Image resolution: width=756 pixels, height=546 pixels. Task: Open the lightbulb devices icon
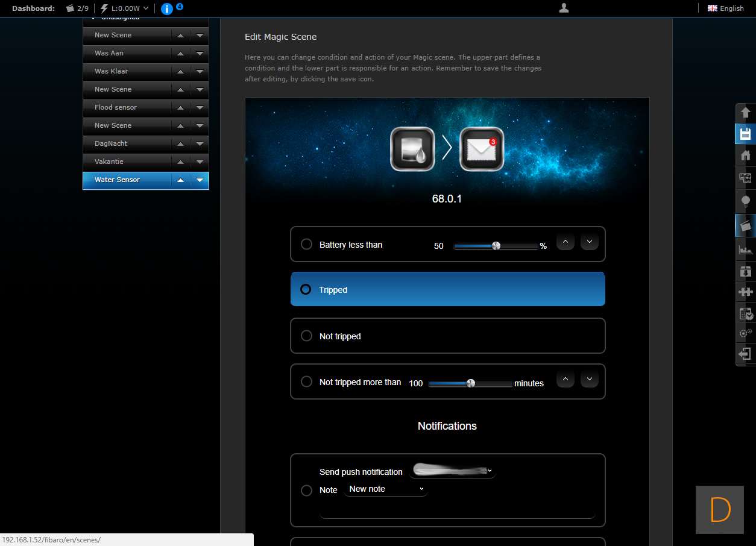click(x=745, y=201)
